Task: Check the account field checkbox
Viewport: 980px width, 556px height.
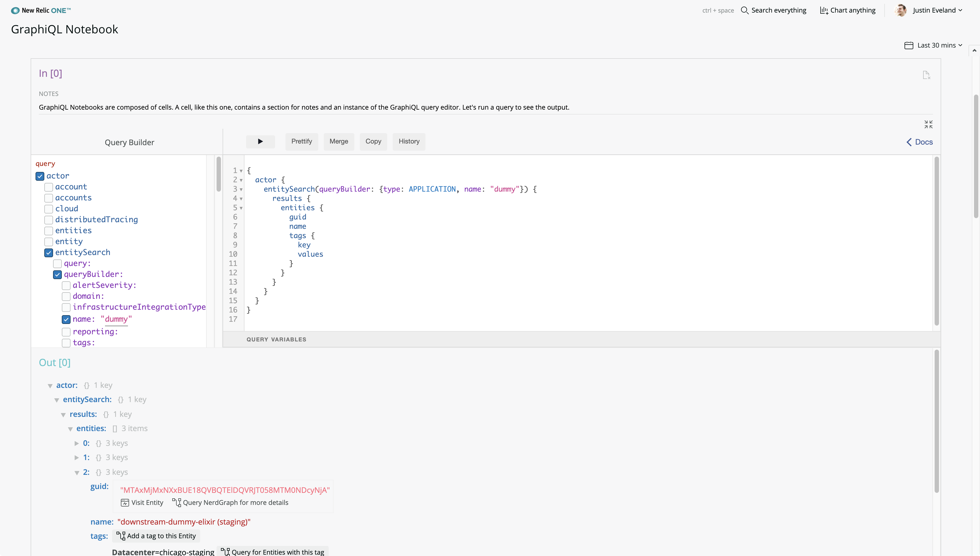Action: tap(48, 187)
